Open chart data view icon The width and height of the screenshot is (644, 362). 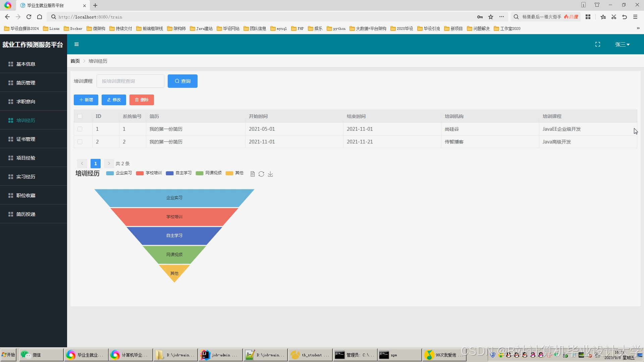coord(253,174)
